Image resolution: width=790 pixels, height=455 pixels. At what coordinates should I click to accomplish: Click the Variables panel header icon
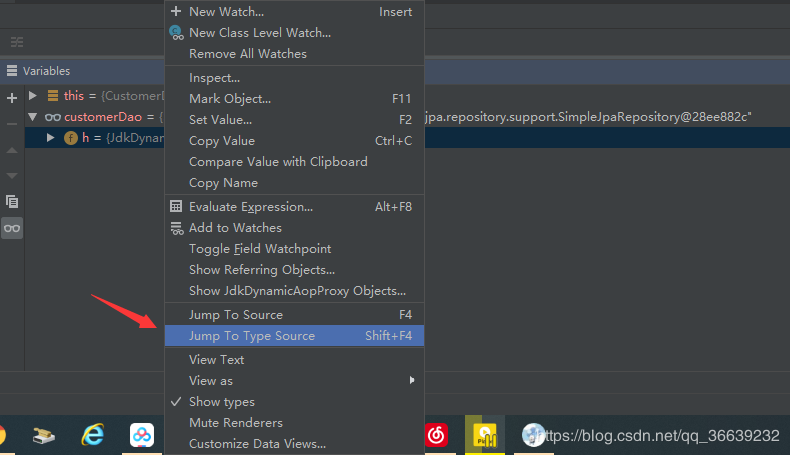tap(12, 71)
